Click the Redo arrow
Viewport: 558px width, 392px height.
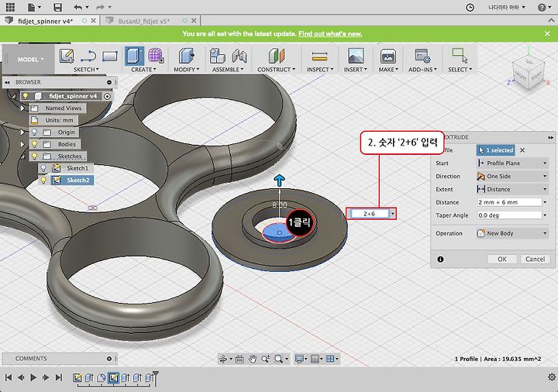click(x=100, y=7)
